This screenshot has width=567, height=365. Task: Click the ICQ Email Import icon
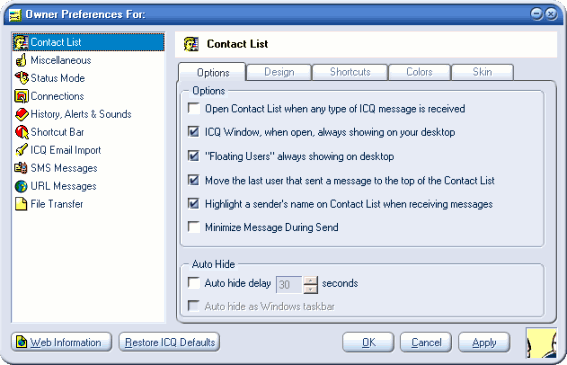coord(21,150)
